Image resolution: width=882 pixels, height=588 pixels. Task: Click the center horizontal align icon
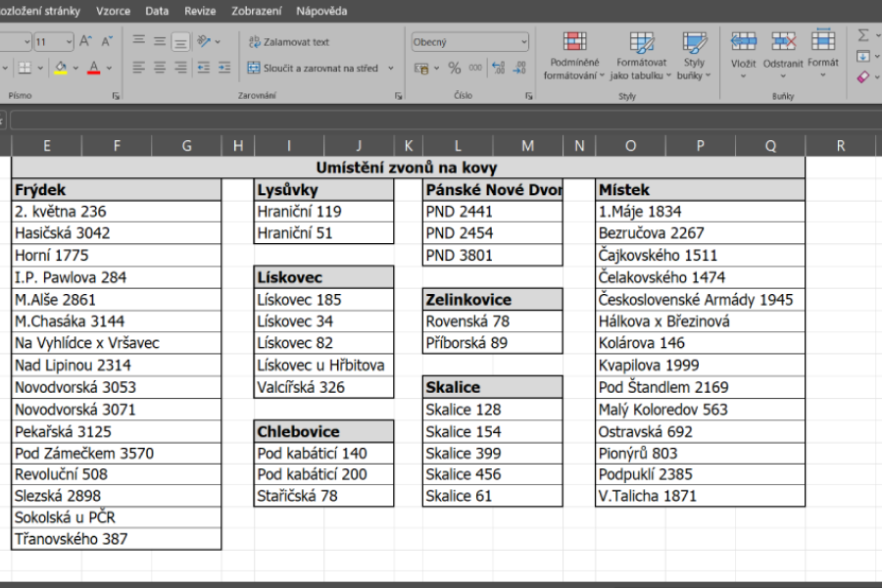click(x=159, y=69)
